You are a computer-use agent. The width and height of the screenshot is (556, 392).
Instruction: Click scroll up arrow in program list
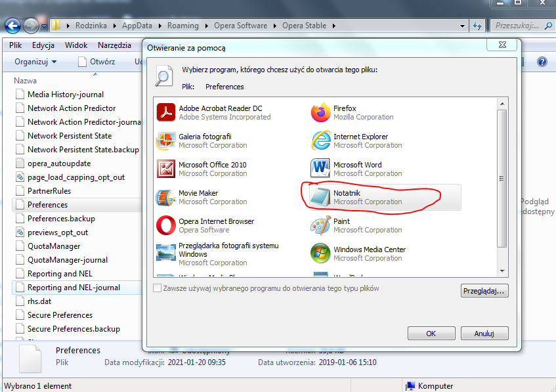pyautogui.click(x=502, y=104)
